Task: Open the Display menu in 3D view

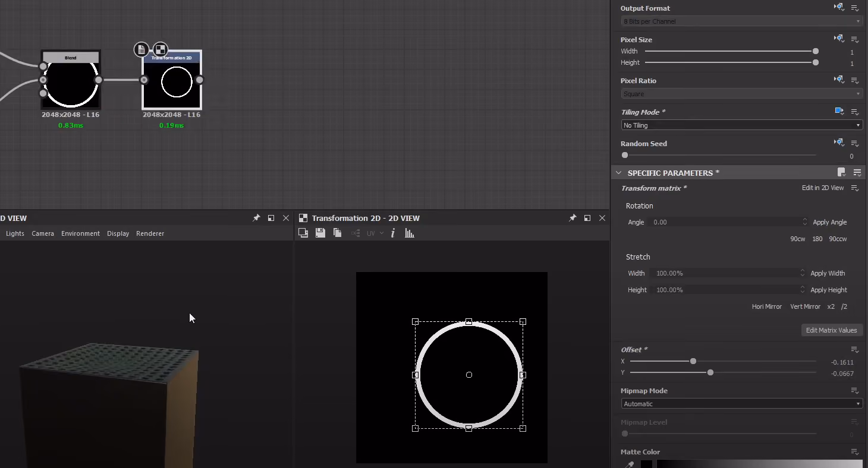Action: pyautogui.click(x=118, y=233)
